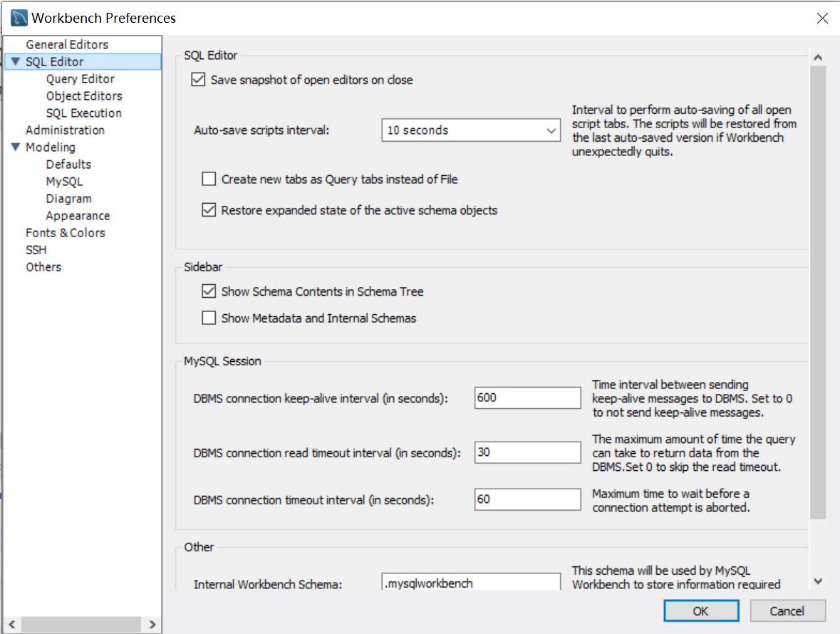
Task: Select Administration in the sidebar
Action: [65, 130]
